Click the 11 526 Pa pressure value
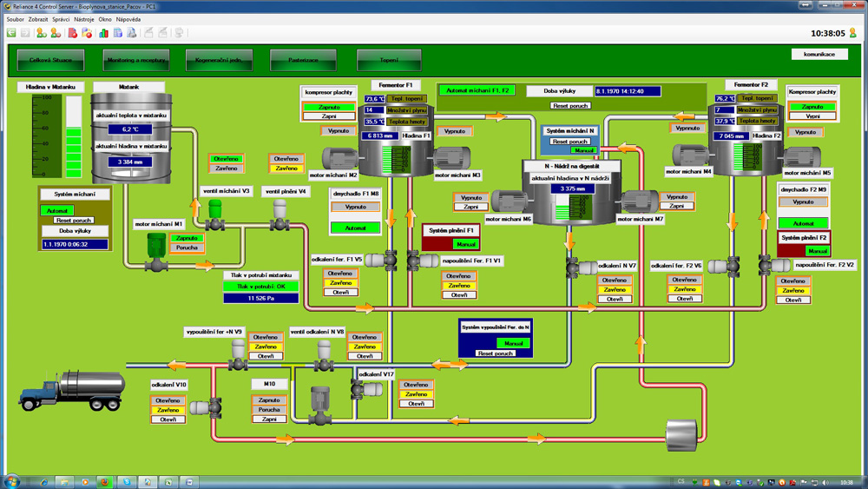The width and height of the screenshot is (868, 489). (x=260, y=299)
